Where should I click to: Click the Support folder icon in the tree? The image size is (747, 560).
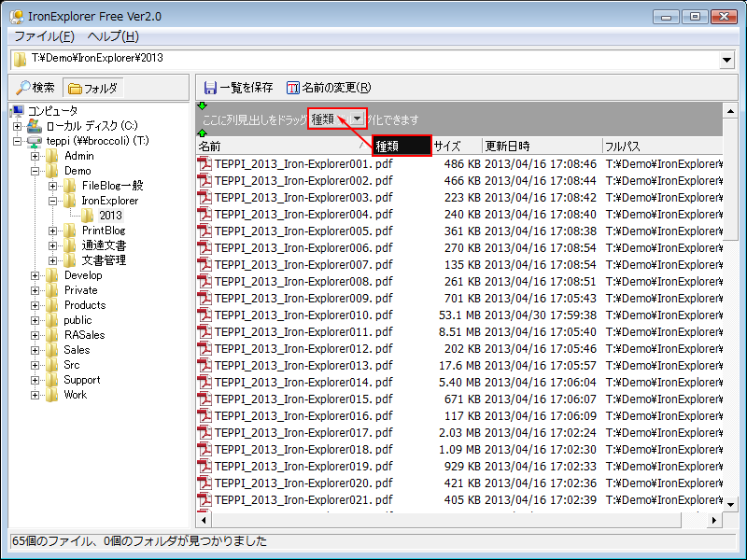[x=52, y=380]
